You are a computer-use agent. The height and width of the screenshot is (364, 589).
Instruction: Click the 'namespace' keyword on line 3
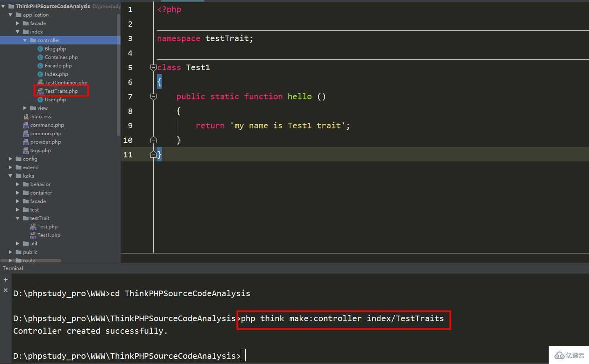coord(179,38)
